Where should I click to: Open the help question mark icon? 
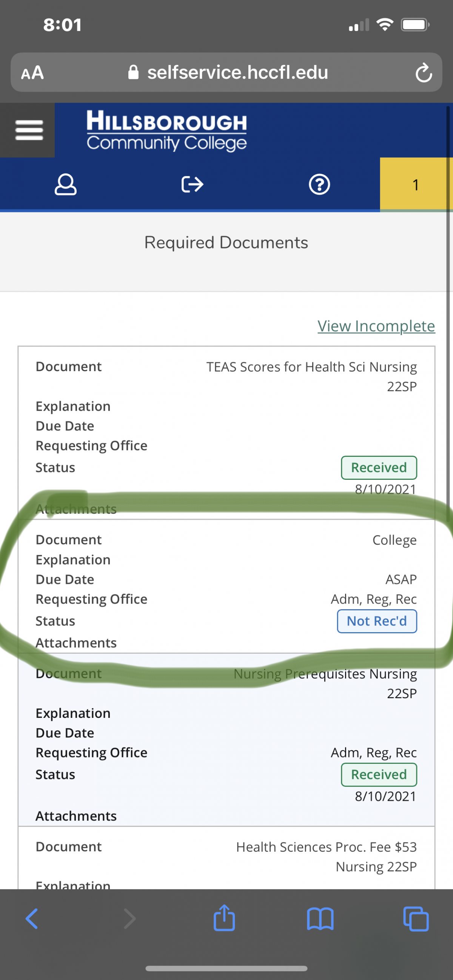tap(319, 184)
